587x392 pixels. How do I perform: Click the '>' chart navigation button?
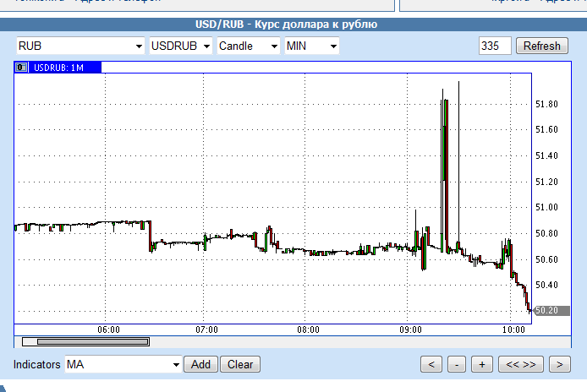point(560,364)
